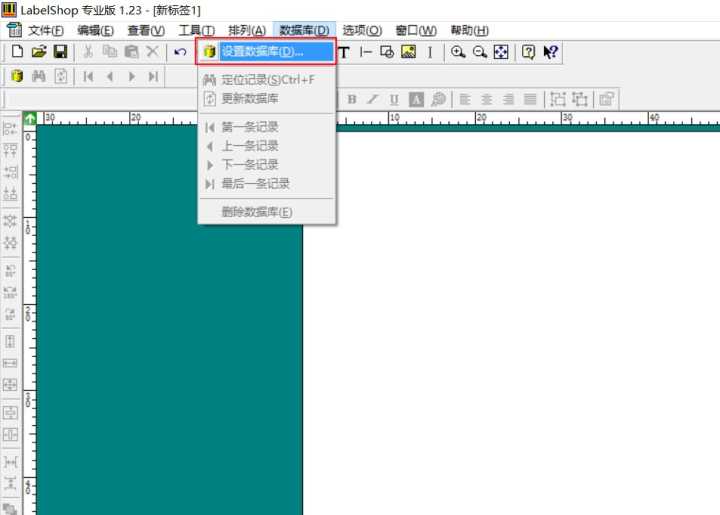Select the Insert picture tool
This screenshot has width=720, height=515.
pyautogui.click(x=408, y=52)
